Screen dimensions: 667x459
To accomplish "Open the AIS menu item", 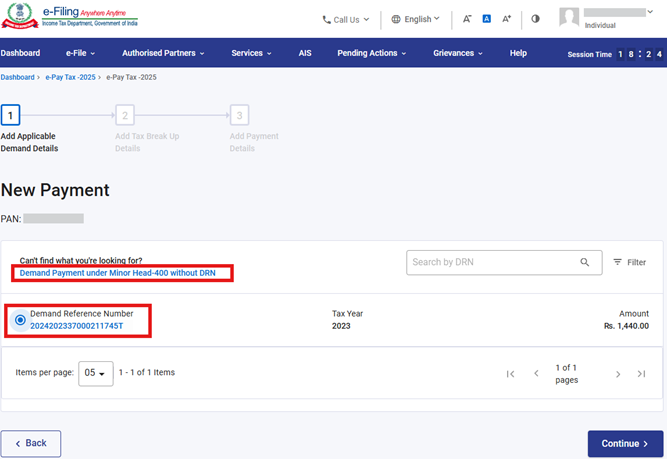I will tap(305, 53).
